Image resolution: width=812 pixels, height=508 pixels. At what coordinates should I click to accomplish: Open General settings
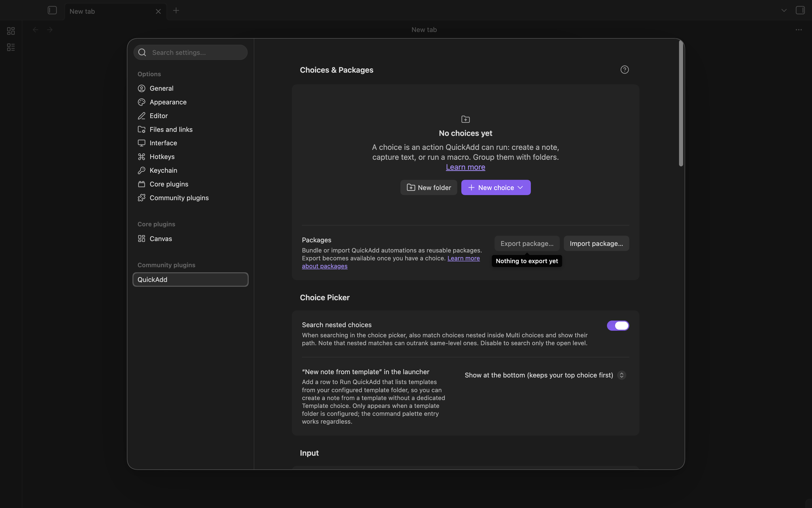pyautogui.click(x=191, y=88)
